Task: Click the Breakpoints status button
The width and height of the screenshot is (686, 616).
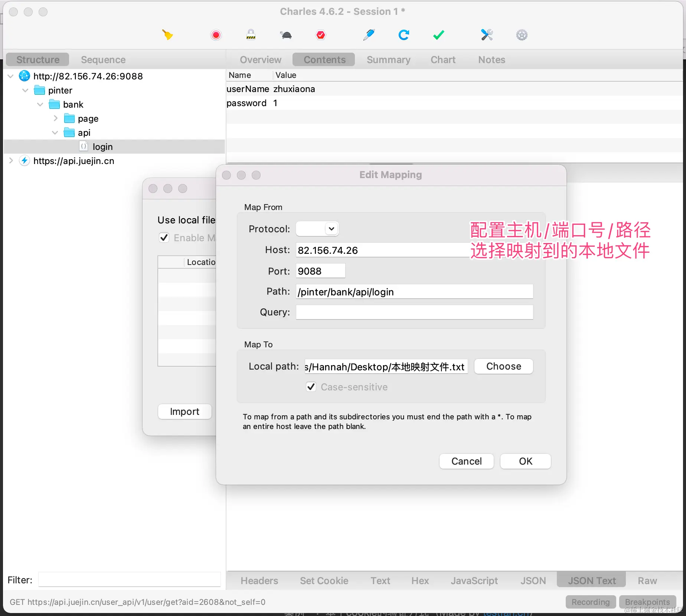Action: pyautogui.click(x=647, y=602)
